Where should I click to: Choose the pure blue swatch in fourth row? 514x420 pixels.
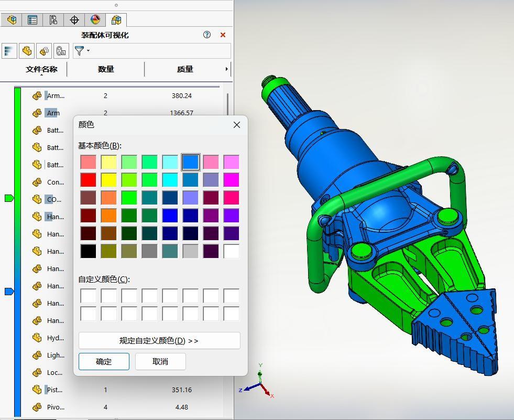(x=170, y=216)
